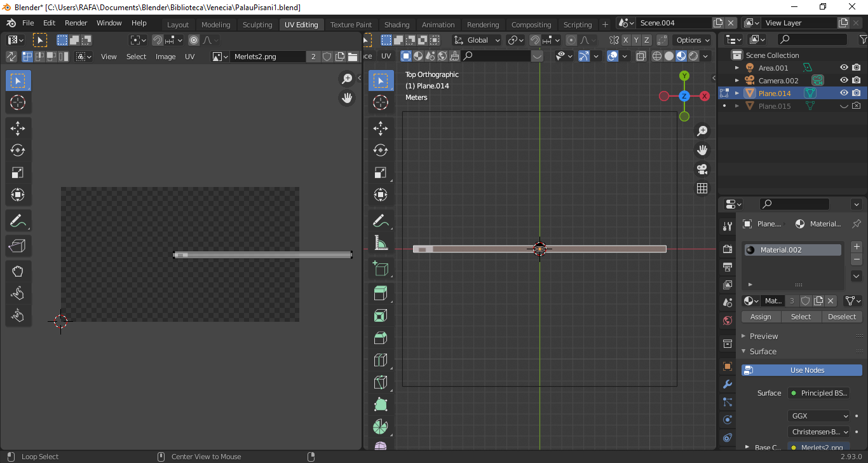Toggle Y axis mirror in 3D viewport
The width and height of the screenshot is (868, 463).
point(636,40)
